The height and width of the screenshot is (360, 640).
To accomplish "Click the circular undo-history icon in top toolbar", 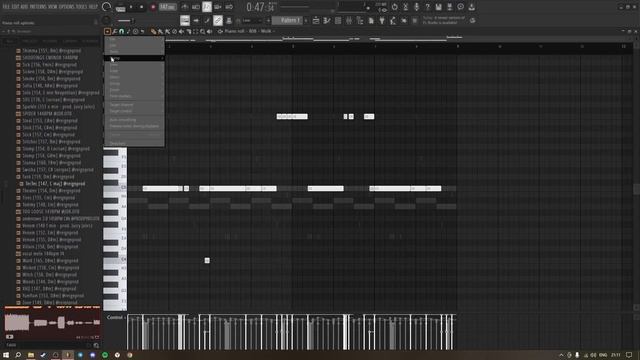I will (394, 7).
